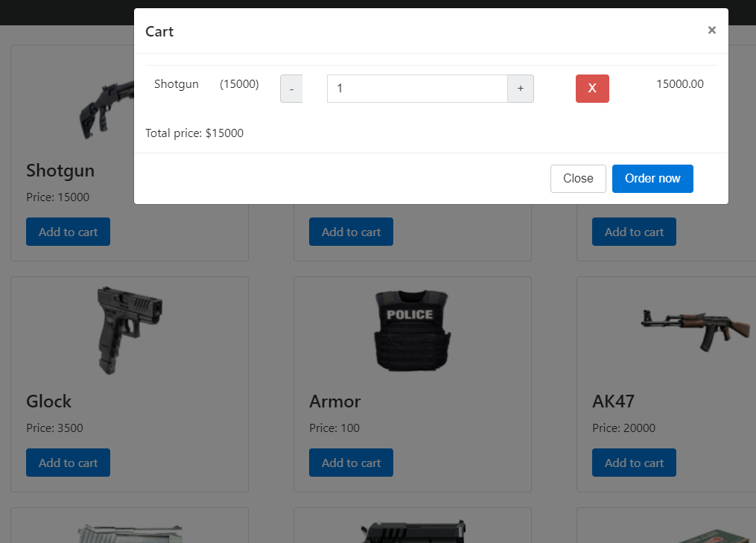The image size is (756, 543).
Task: Add AK47 to cart
Action: 634,463
